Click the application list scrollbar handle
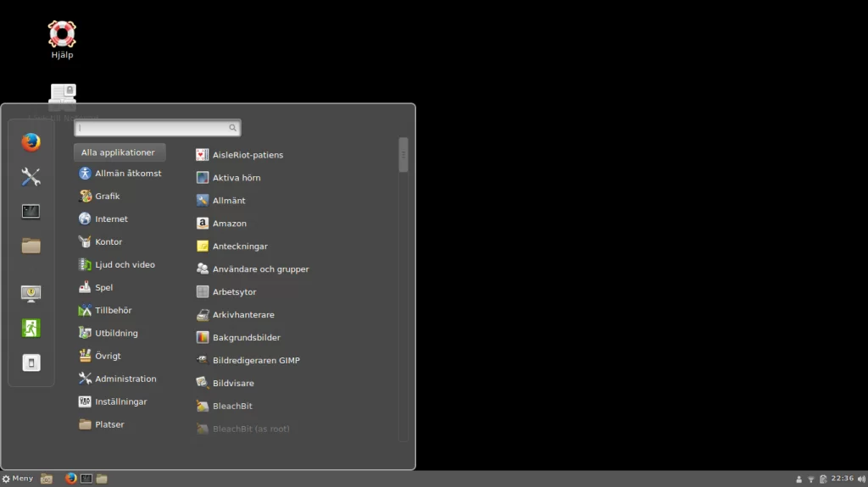 [403, 155]
